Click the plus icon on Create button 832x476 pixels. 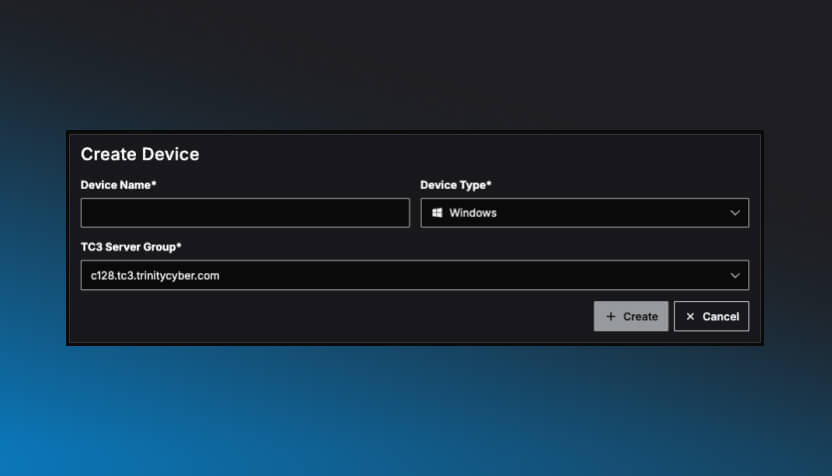pos(610,316)
